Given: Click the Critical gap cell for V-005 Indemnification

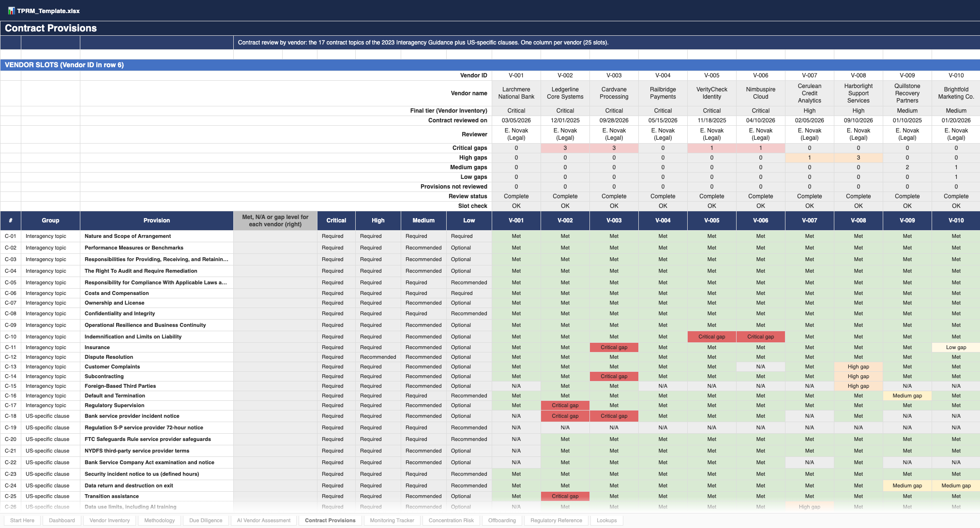Looking at the screenshot, I should click(712, 337).
